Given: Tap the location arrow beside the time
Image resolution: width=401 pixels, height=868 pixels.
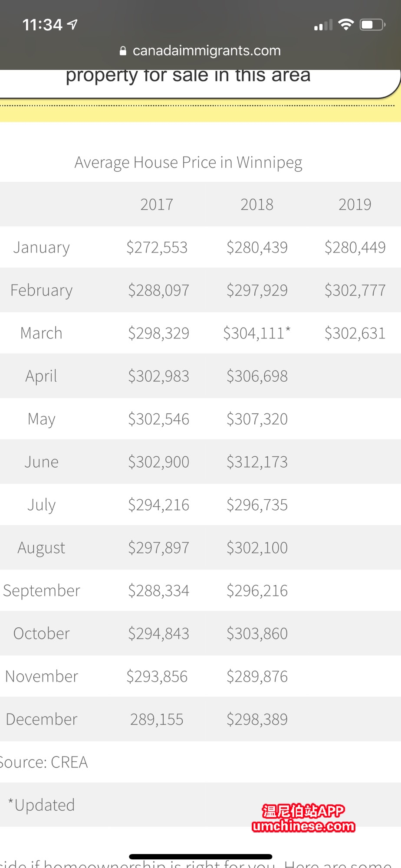Looking at the screenshot, I should pyautogui.click(x=73, y=25).
